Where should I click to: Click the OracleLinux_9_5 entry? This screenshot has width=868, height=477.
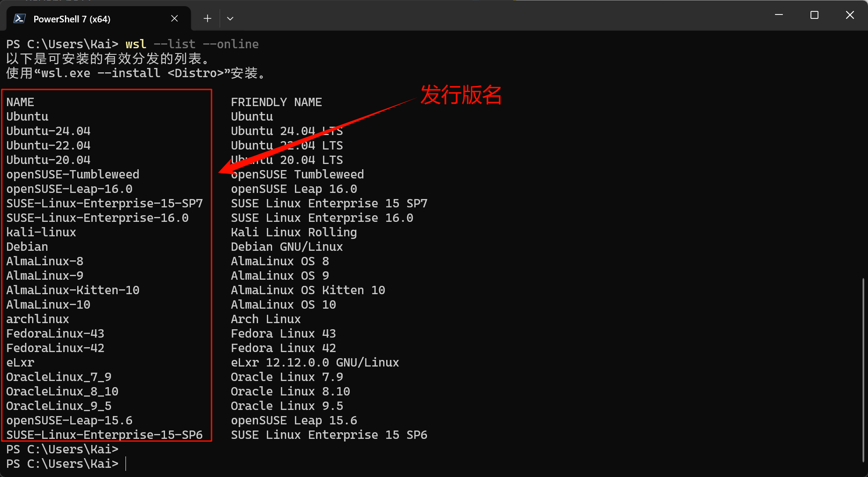click(x=59, y=406)
